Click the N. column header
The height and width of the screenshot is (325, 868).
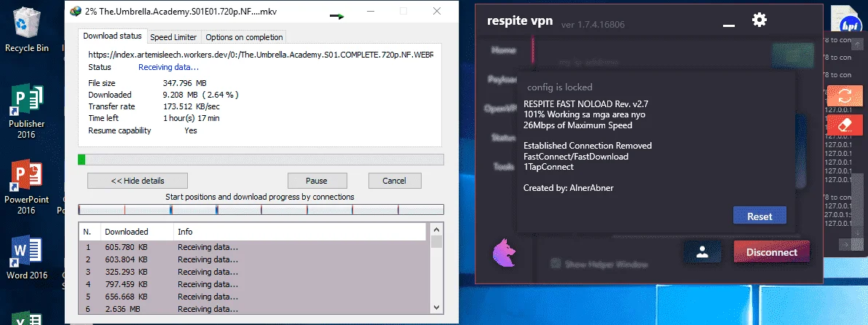pos(90,232)
